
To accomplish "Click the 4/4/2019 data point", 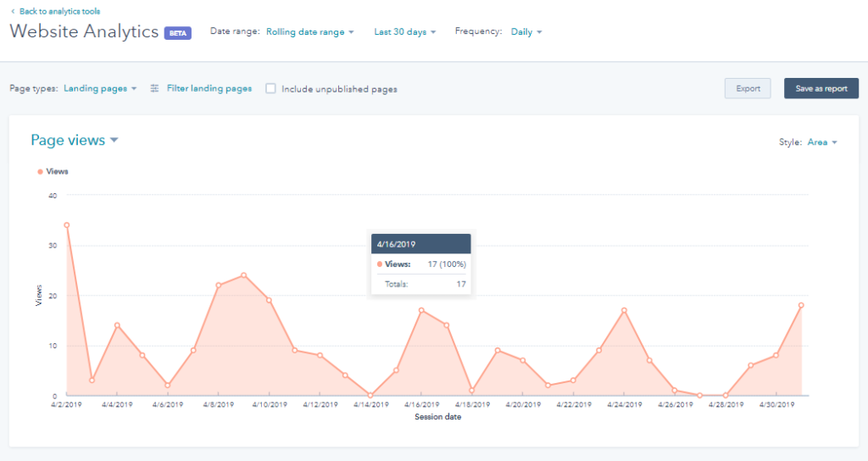I will tap(117, 325).
